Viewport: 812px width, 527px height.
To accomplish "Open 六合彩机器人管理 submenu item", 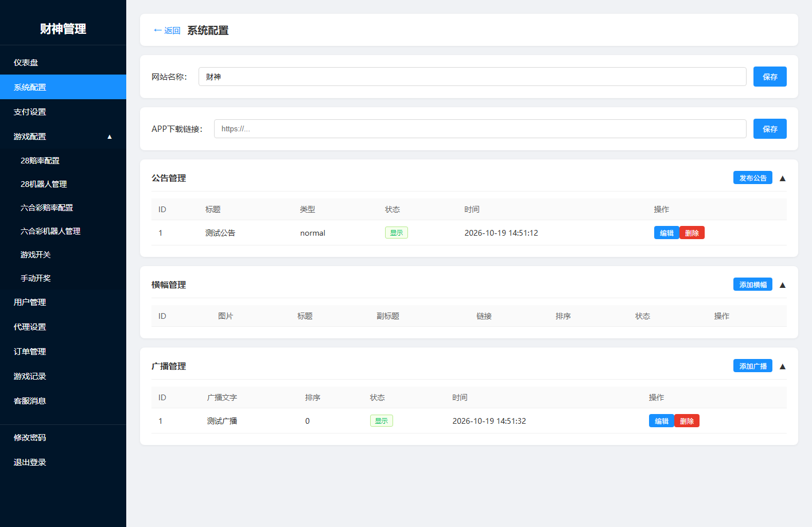I will tap(63, 231).
